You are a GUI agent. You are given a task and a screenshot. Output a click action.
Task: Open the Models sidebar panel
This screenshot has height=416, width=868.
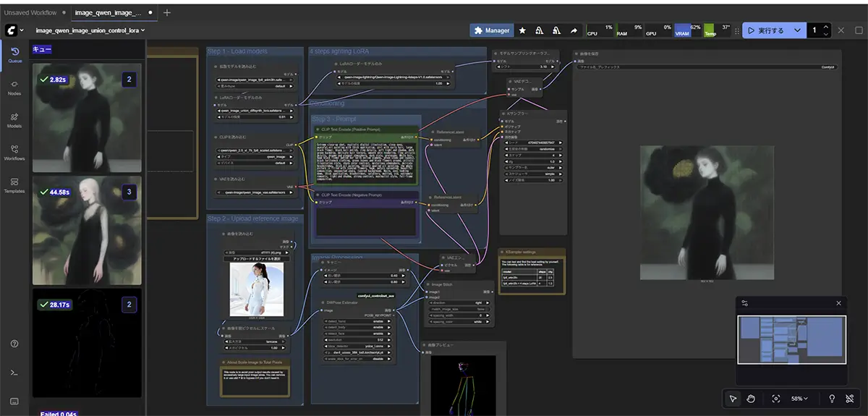coord(14,119)
